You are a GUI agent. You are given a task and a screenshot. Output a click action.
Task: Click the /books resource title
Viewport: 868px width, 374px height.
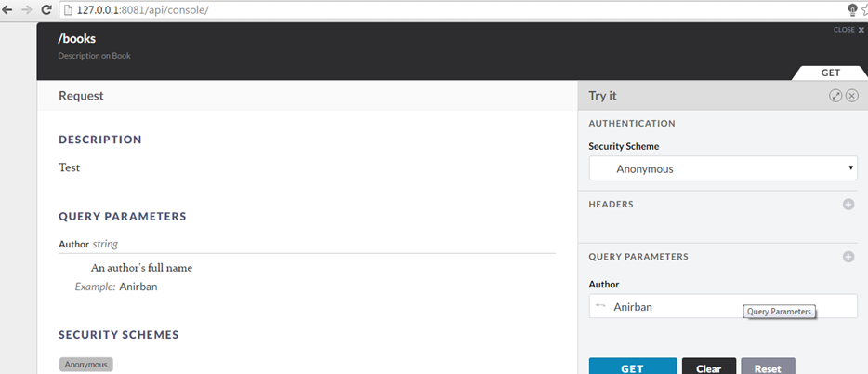tap(77, 39)
